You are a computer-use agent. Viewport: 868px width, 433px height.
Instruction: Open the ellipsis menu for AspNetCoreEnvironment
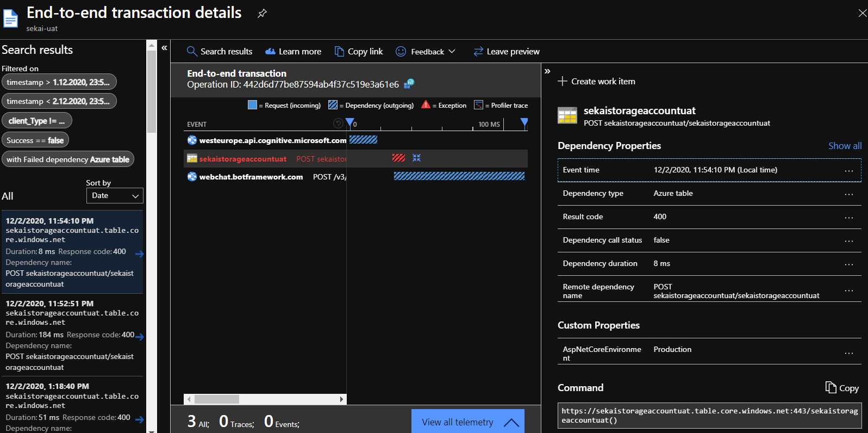849,353
